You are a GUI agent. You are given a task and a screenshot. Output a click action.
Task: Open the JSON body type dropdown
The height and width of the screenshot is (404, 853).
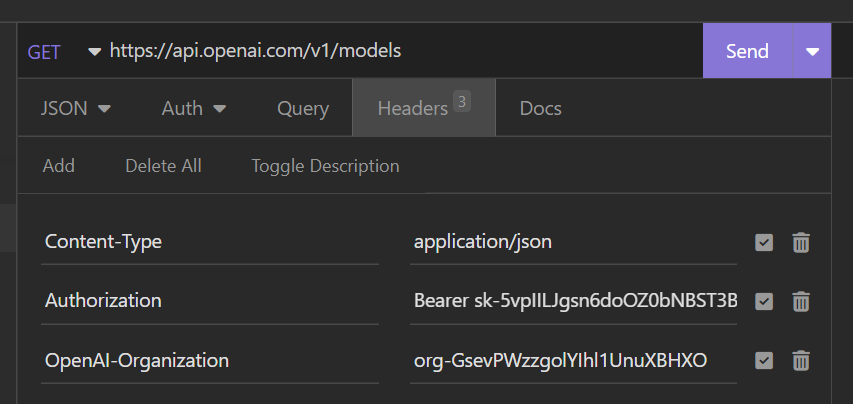[x=76, y=109]
